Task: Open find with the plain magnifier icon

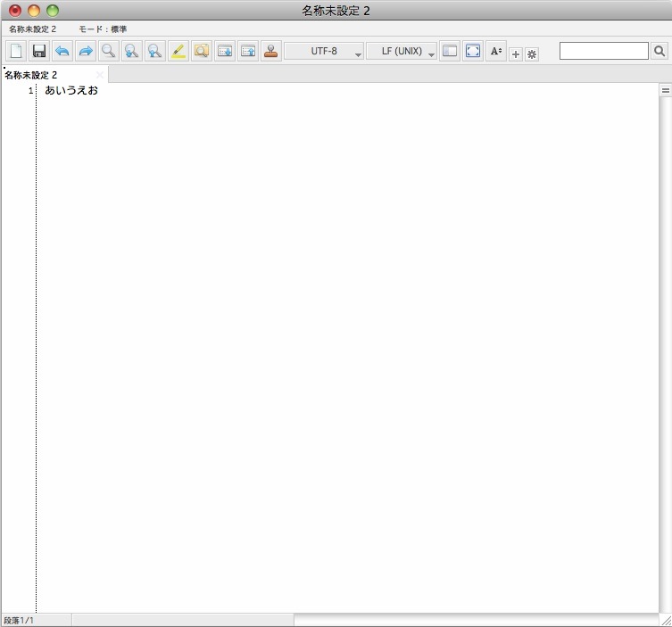Action: click(x=109, y=52)
